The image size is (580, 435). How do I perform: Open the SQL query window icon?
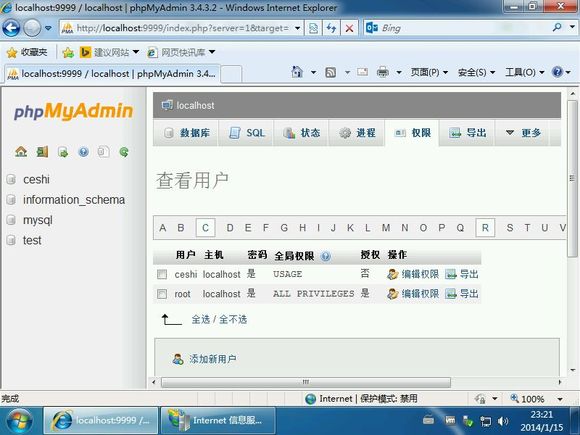click(x=63, y=152)
